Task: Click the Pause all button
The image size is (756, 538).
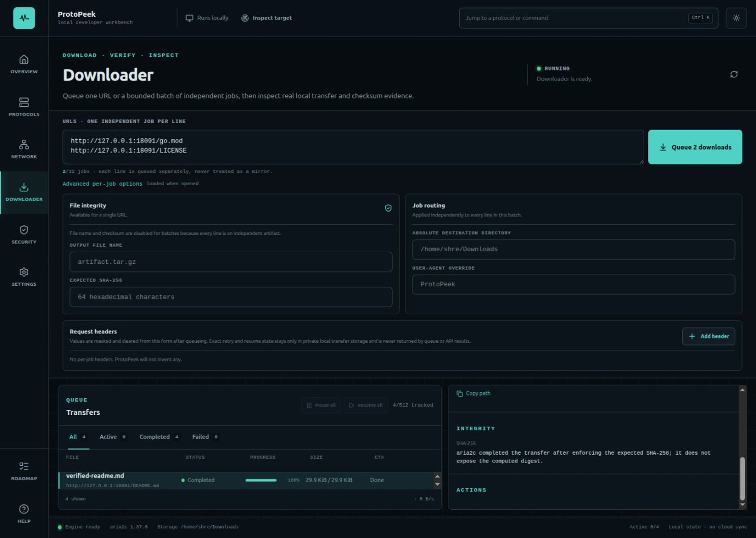Action: point(321,405)
